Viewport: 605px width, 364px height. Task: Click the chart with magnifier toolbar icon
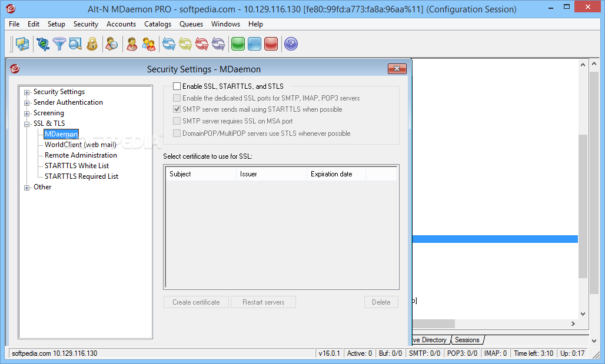[75, 44]
